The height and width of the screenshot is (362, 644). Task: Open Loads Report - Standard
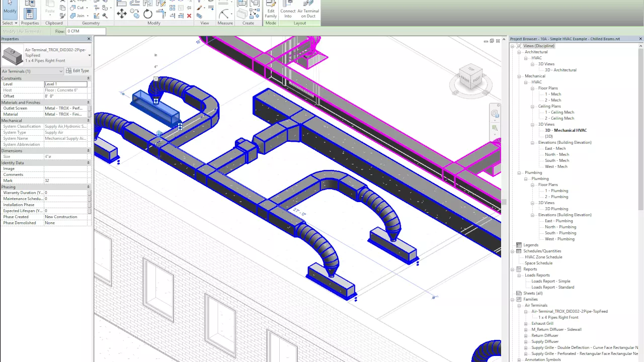coord(552,287)
